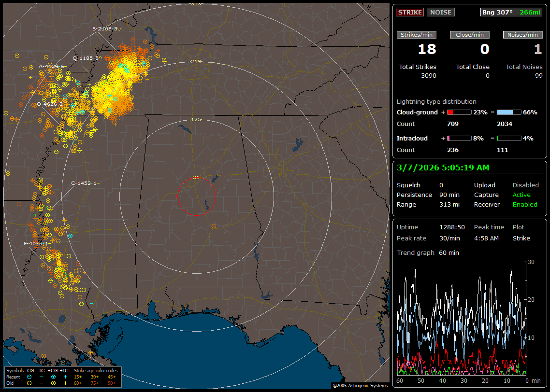The width and height of the screenshot is (550, 392).
Task: Click the Close/min label button
Action: coord(470,35)
